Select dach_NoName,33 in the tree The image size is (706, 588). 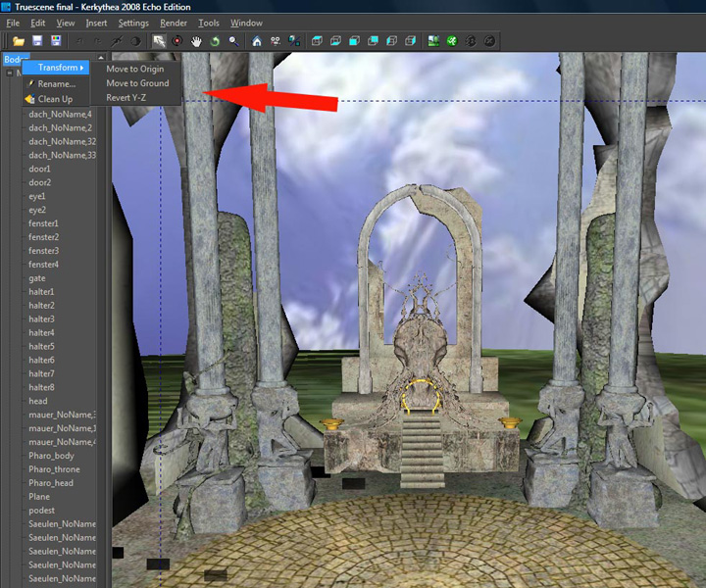point(62,155)
